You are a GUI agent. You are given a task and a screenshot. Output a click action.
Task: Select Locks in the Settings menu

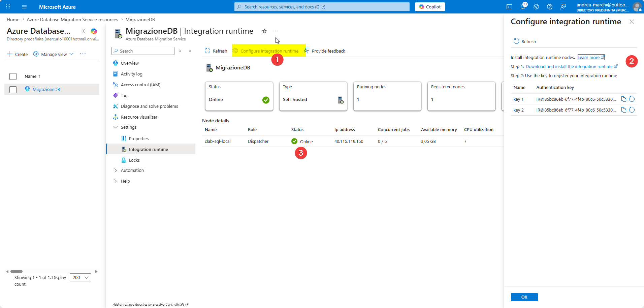[x=134, y=160]
